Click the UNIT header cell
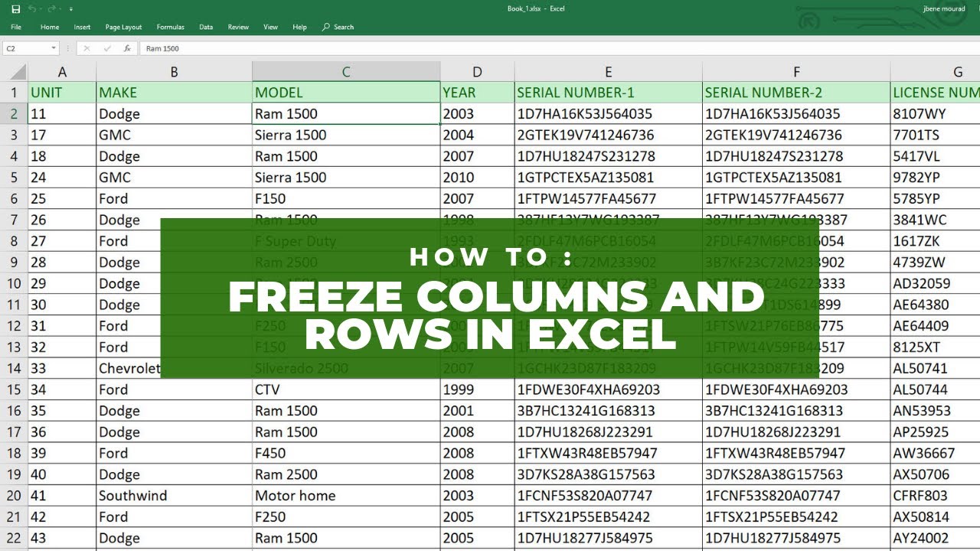Viewport: 980px width, 551px height. 62,93
